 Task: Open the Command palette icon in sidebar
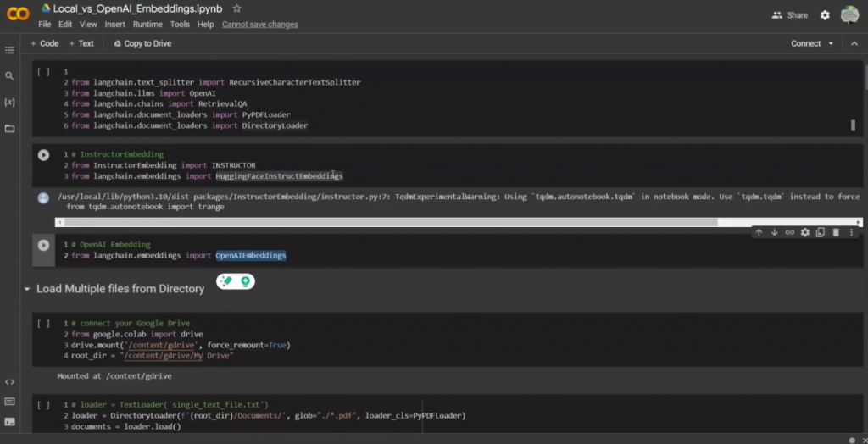pos(9,402)
